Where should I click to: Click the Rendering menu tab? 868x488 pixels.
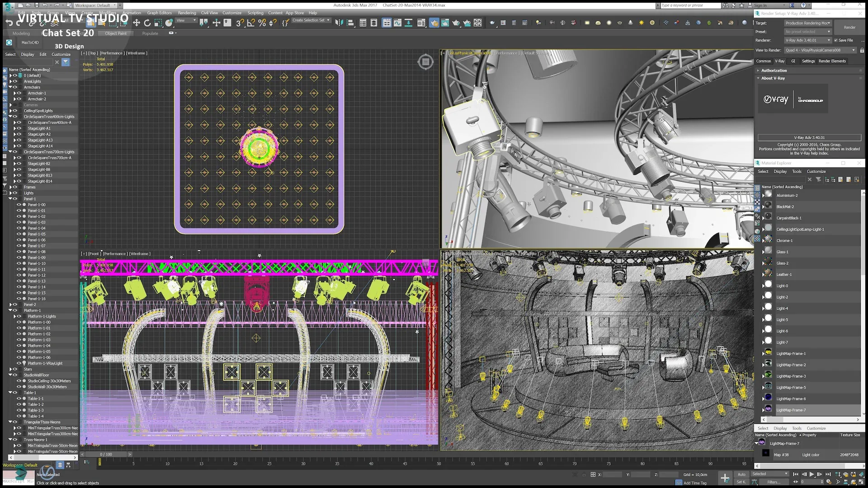187,13
